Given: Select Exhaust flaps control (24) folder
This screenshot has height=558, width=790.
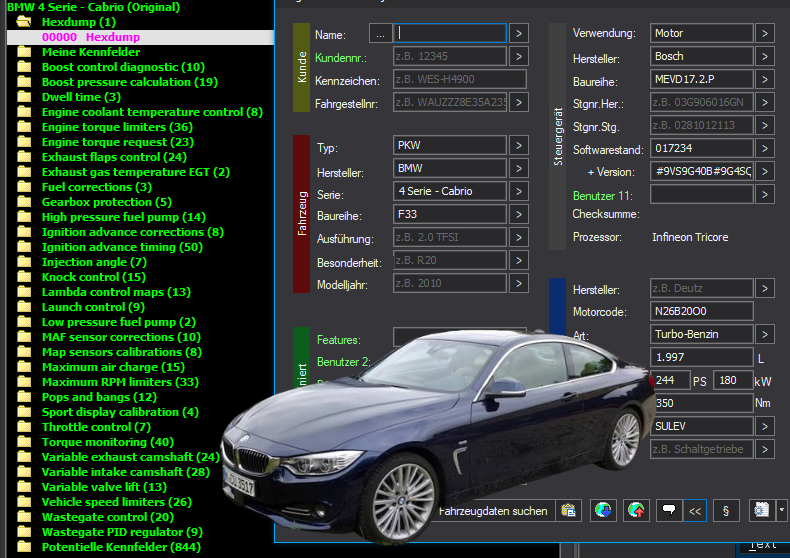Looking at the screenshot, I should pyautogui.click(x=114, y=157).
